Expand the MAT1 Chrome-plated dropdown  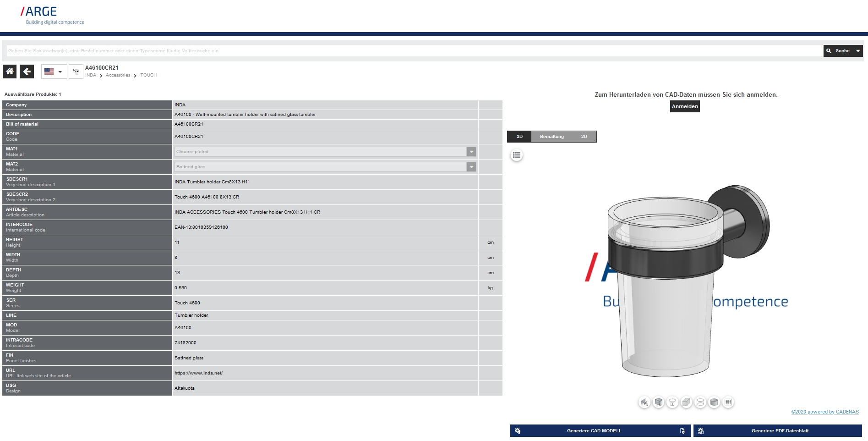471,152
